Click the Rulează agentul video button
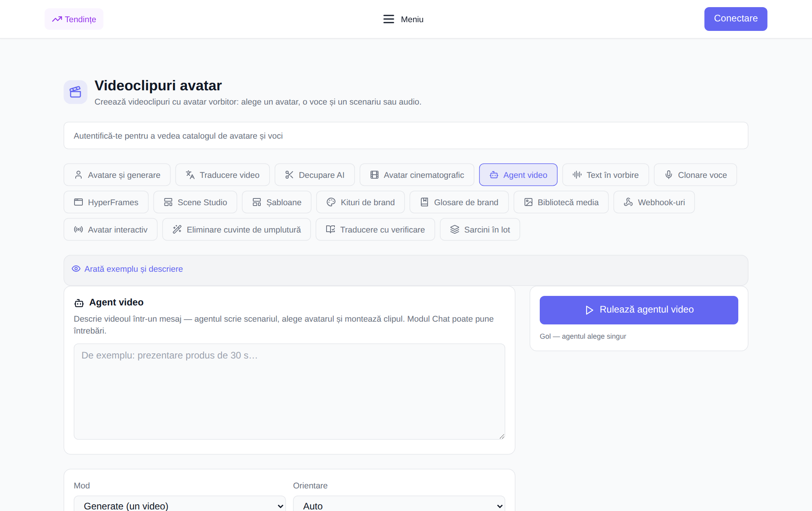 pyautogui.click(x=639, y=310)
